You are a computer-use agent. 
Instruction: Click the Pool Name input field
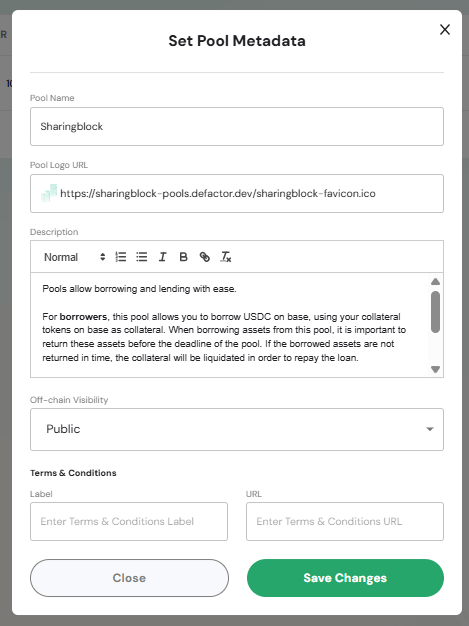(x=237, y=127)
